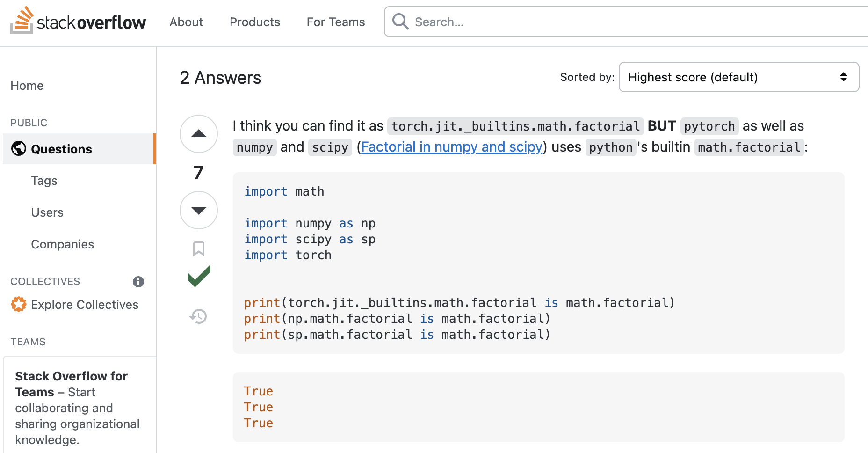868x453 pixels.
Task: Click the Collectives info icon
Action: [138, 281]
